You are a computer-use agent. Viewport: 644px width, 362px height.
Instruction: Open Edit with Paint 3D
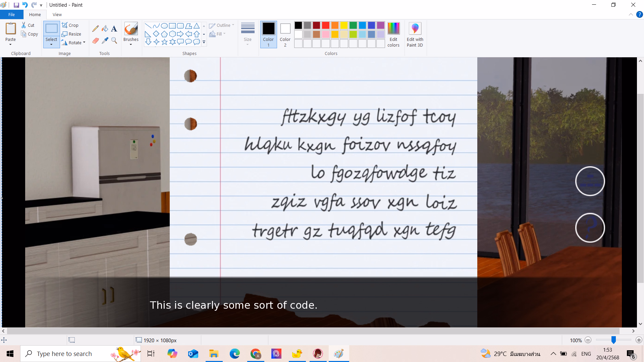pyautogui.click(x=415, y=35)
